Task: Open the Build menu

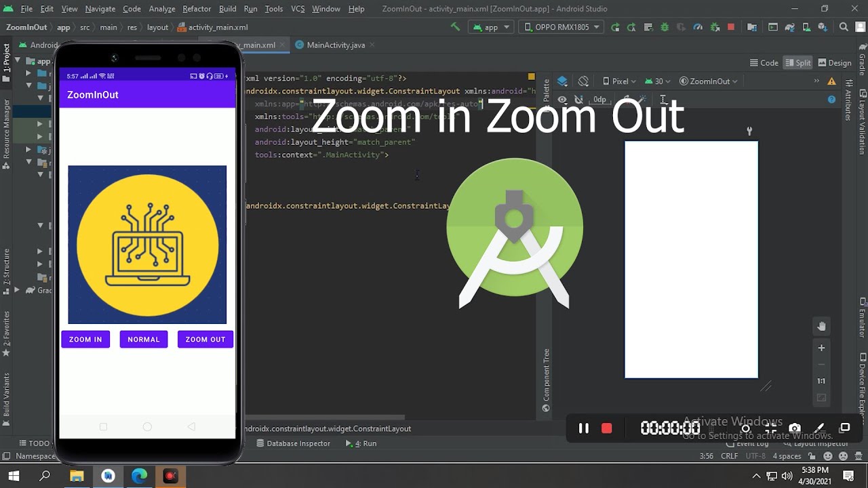Action: click(x=228, y=9)
